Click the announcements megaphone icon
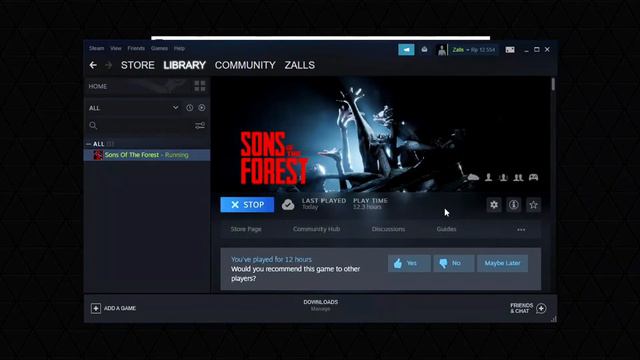Screen dimensions: 640x360 [x=406, y=49]
